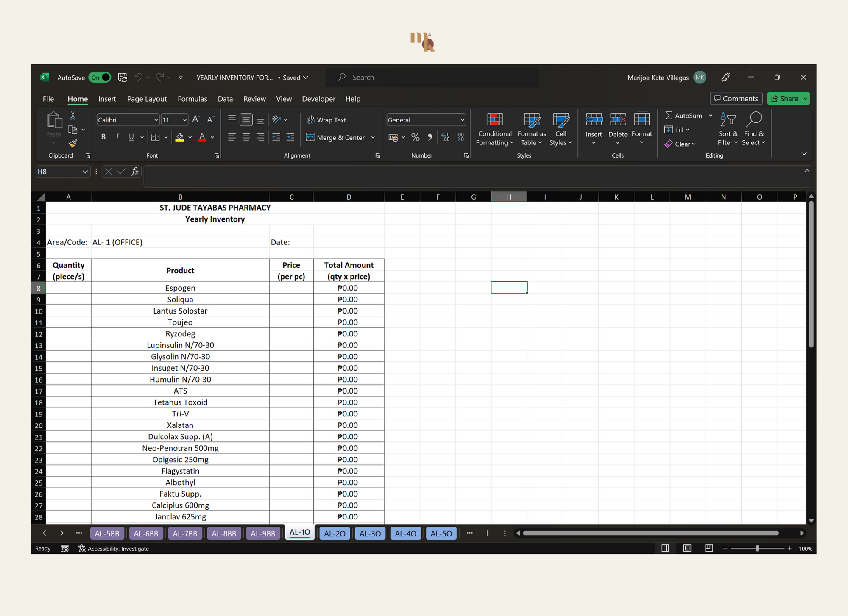The height and width of the screenshot is (616, 848).
Task: Click Decrease Indent icon
Action: click(x=276, y=137)
